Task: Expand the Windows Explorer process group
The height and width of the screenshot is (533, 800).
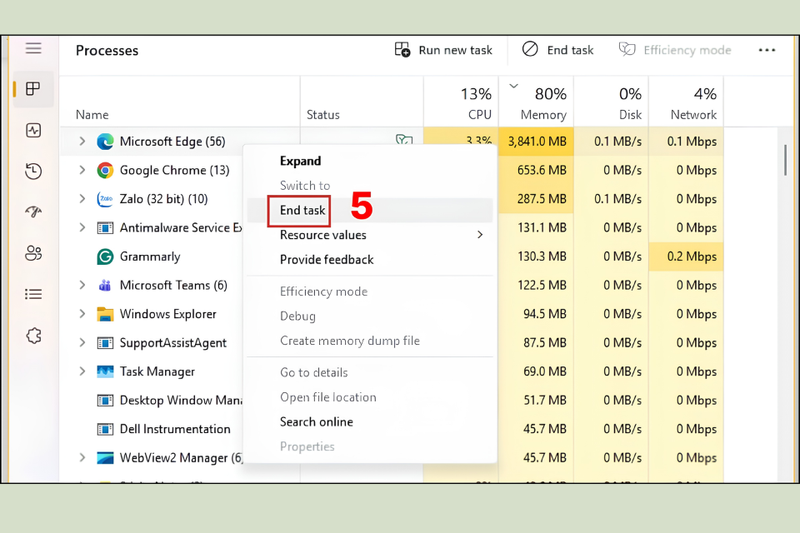Action: (x=82, y=314)
